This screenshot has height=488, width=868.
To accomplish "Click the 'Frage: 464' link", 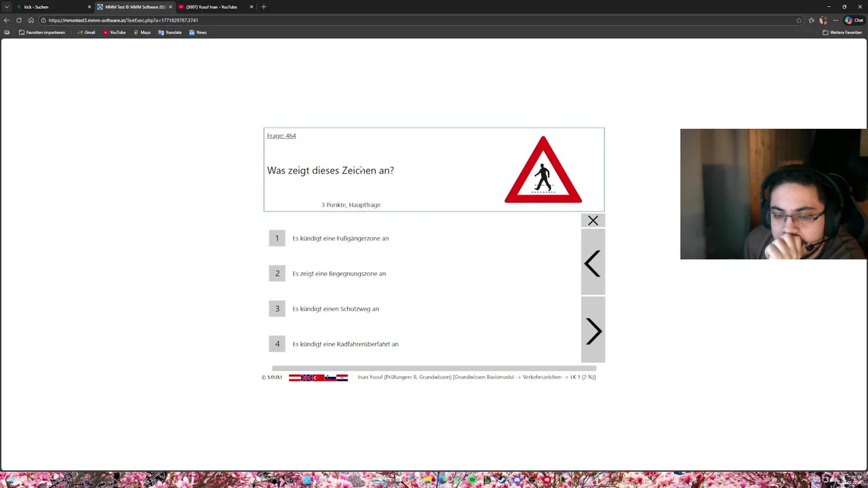I will [x=281, y=136].
